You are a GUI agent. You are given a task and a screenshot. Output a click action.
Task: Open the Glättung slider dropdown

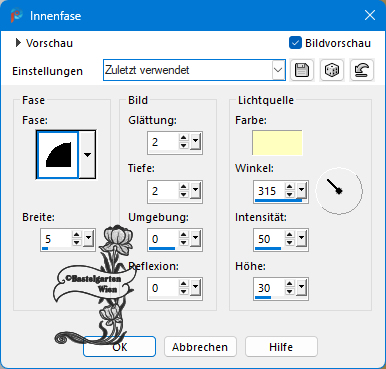(195, 141)
